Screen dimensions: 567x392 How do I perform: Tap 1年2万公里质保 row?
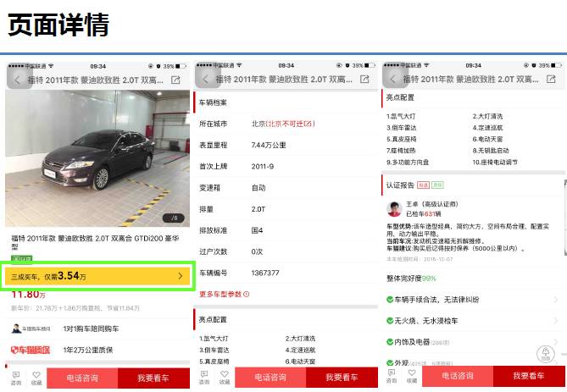pos(97,350)
